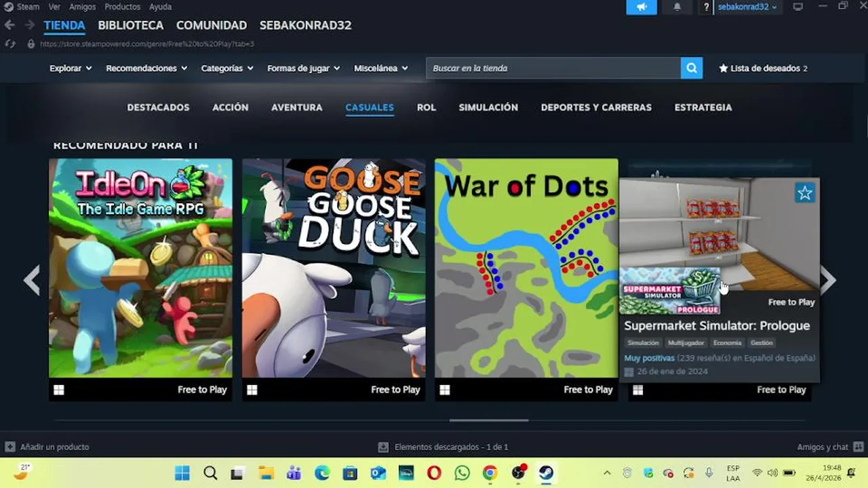The image size is (868, 488).
Task: Open the Steam menu
Action: click(28, 7)
